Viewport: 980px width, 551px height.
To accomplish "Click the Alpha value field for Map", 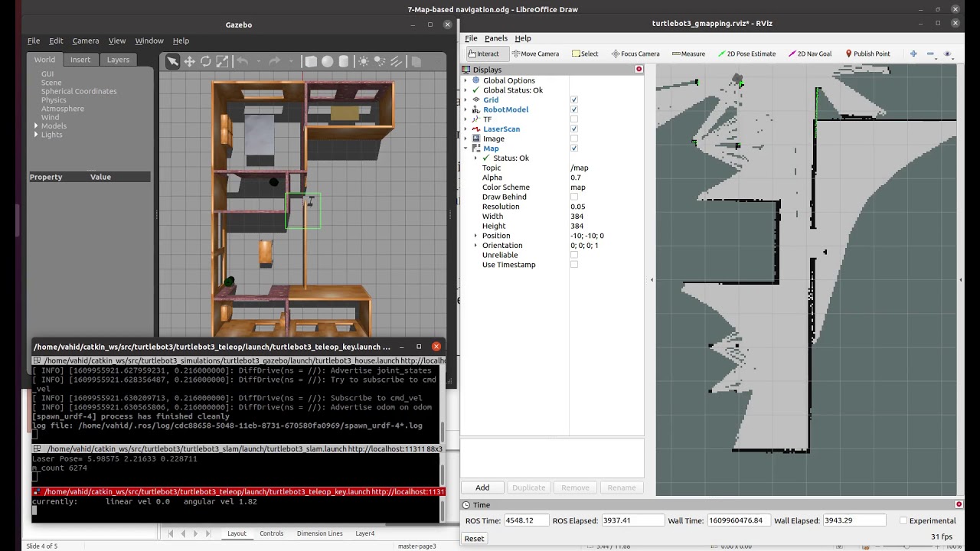I will pyautogui.click(x=605, y=178).
